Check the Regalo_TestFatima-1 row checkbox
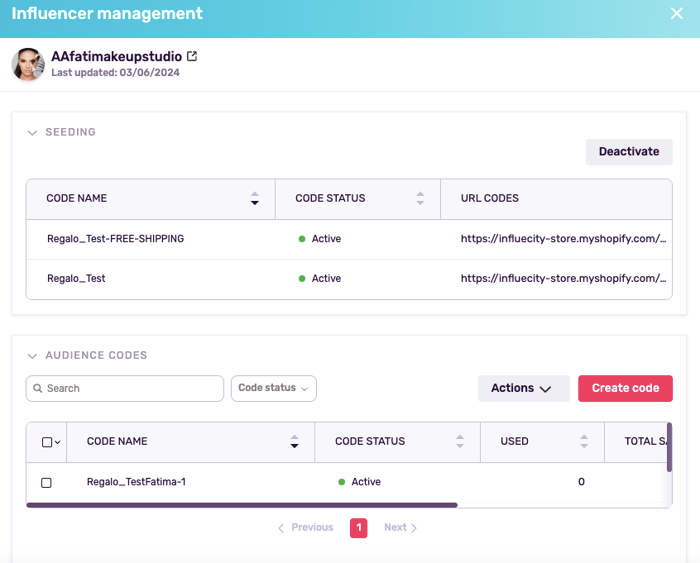Screen dimensions: 700x563 [x=46, y=482]
